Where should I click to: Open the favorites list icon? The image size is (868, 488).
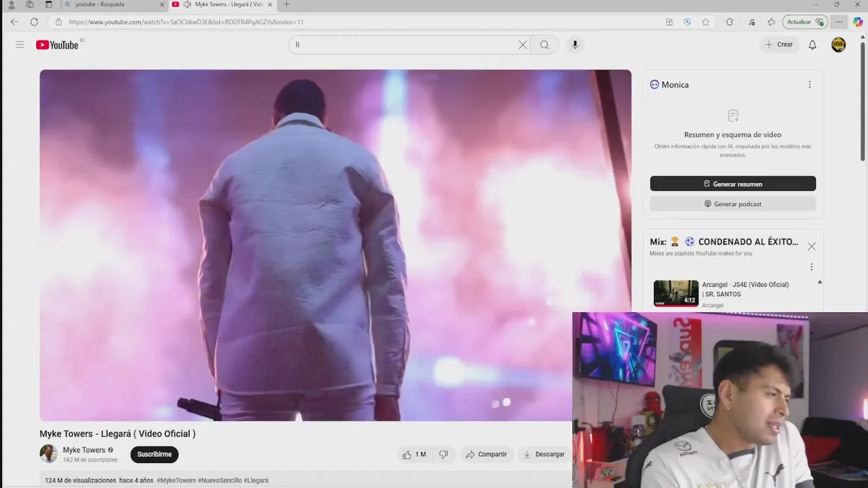point(771,22)
